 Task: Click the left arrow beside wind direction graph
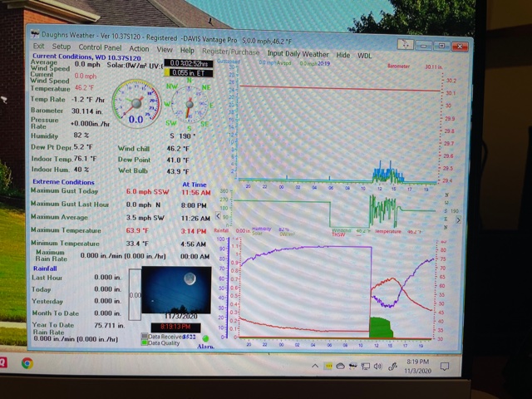[218, 216]
